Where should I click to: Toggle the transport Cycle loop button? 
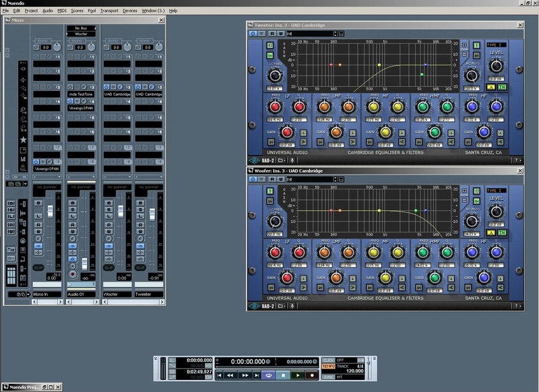pyautogui.click(x=269, y=376)
